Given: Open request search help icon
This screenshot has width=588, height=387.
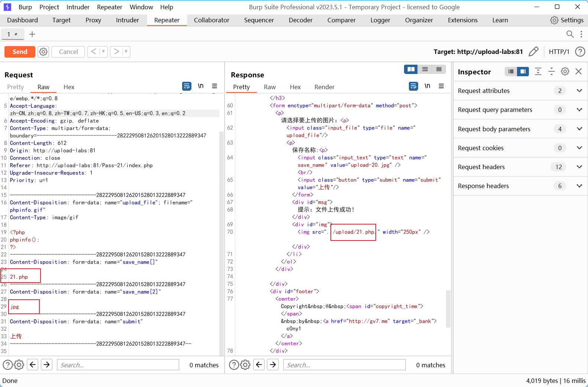Looking at the screenshot, I should (x=7, y=365).
